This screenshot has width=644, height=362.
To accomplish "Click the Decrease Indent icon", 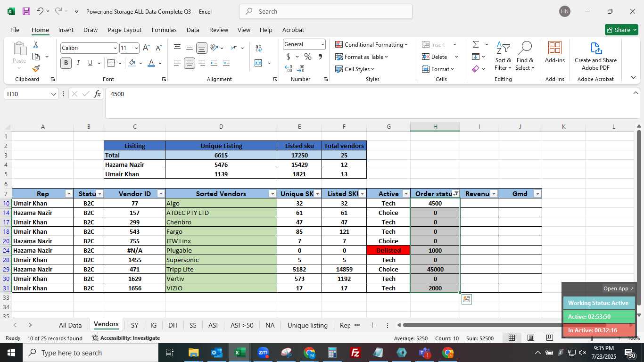I will point(214,63).
